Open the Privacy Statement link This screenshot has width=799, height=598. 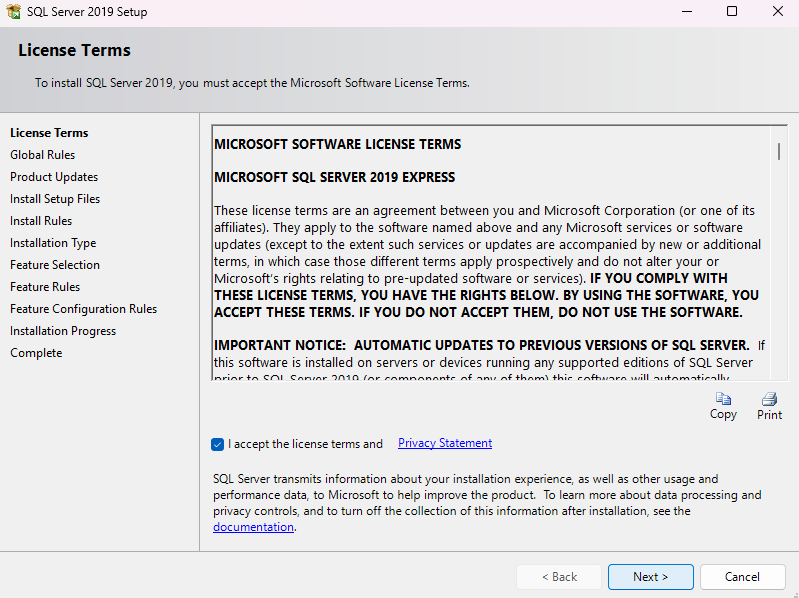445,443
